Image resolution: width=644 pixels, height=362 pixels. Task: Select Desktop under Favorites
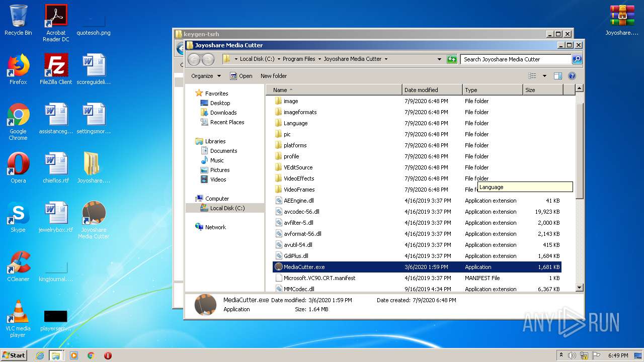[215, 103]
